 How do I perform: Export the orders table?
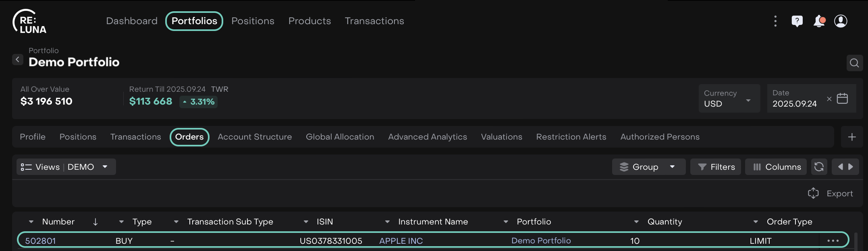pos(831,193)
